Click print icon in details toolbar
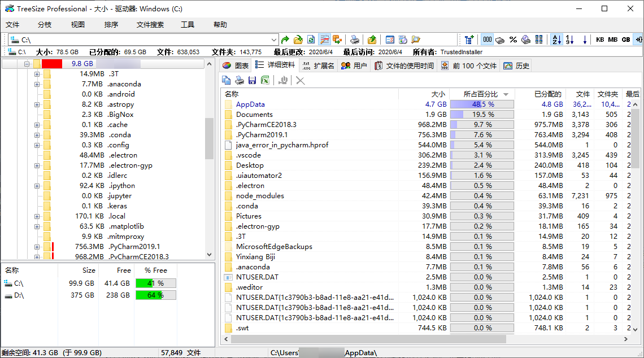Viewport: 644px width, 358px height. point(240,81)
